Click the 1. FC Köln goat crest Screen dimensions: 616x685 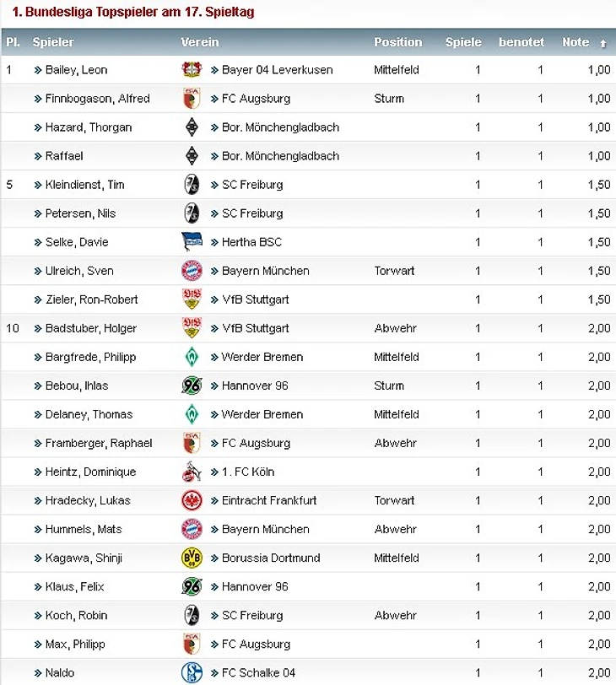[x=192, y=472]
